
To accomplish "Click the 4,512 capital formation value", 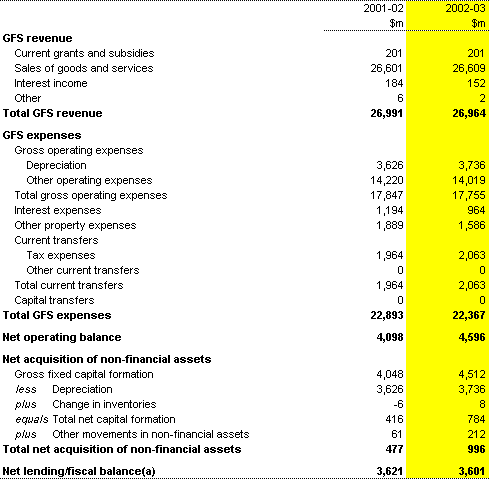I will pyautogui.click(x=472, y=374).
